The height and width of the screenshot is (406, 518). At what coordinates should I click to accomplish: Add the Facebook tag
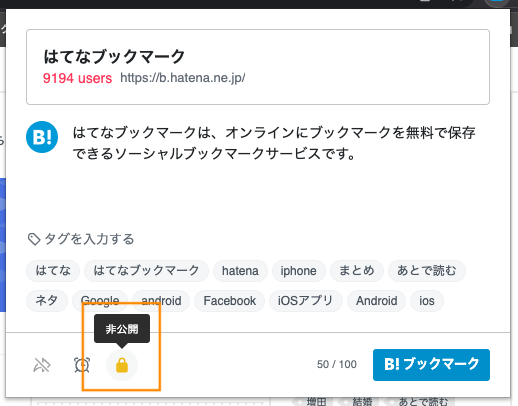(230, 301)
